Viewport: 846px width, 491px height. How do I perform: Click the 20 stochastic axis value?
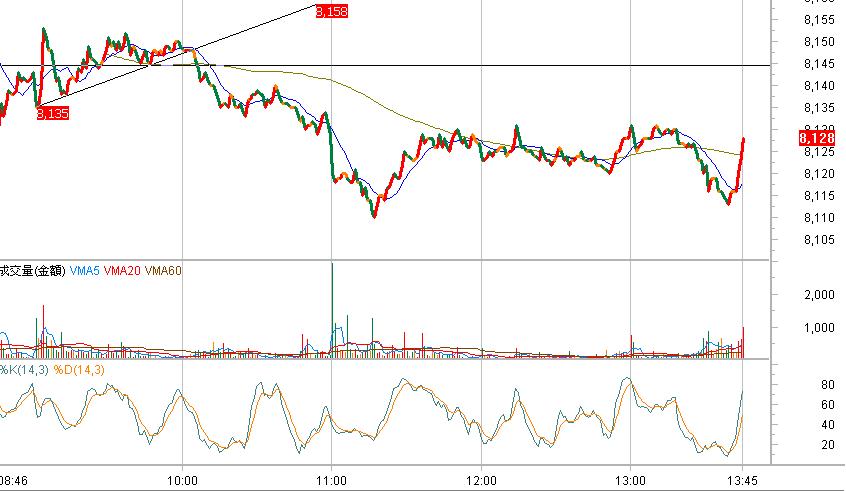(828, 445)
